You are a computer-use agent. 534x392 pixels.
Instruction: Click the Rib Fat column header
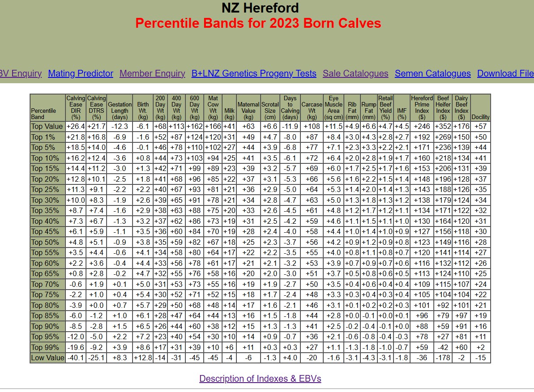pyautogui.click(x=352, y=108)
